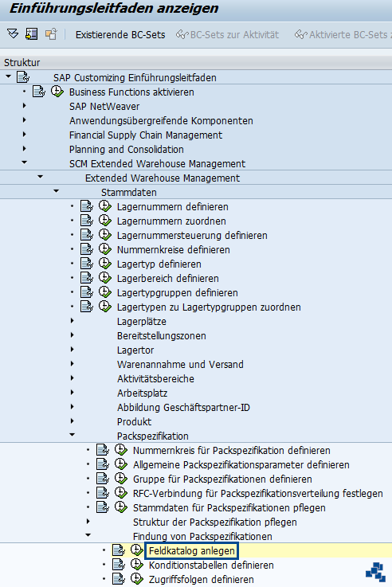Open documentation icon of Lagernummern definieren
The height and width of the screenshot is (587, 392).
(x=87, y=206)
